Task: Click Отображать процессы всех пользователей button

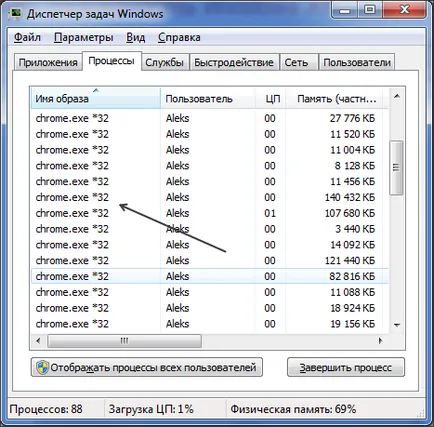Action: pyautogui.click(x=147, y=367)
